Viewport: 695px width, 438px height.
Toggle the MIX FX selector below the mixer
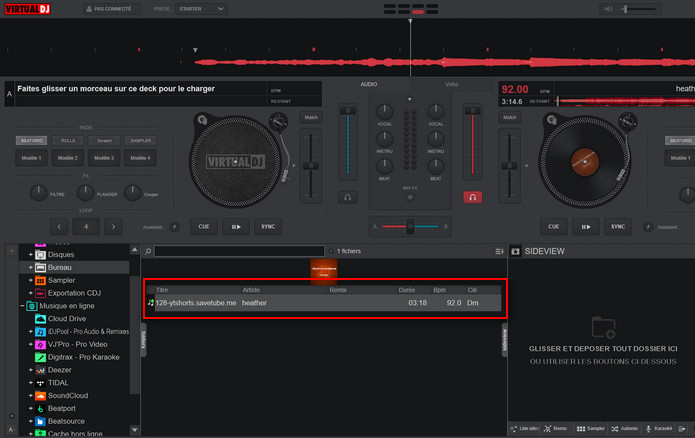coord(410,197)
